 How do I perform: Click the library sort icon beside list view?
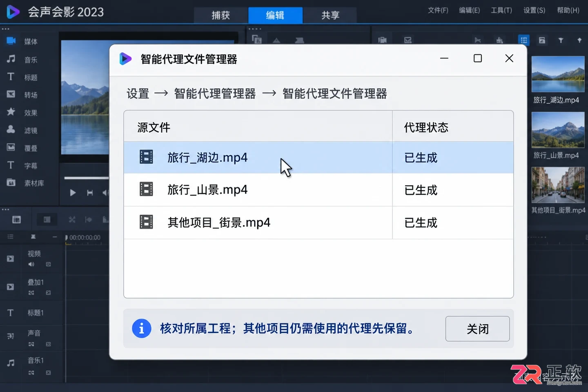click(542, 40)
